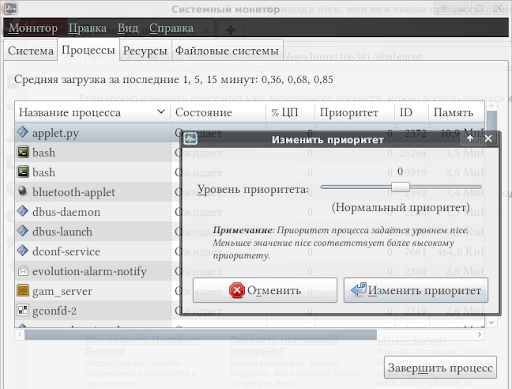Image resolution: width=512 pixels, height=389 pixels.
Task: Click the horizontal scrollbar of process list
Action: (201, 334)
